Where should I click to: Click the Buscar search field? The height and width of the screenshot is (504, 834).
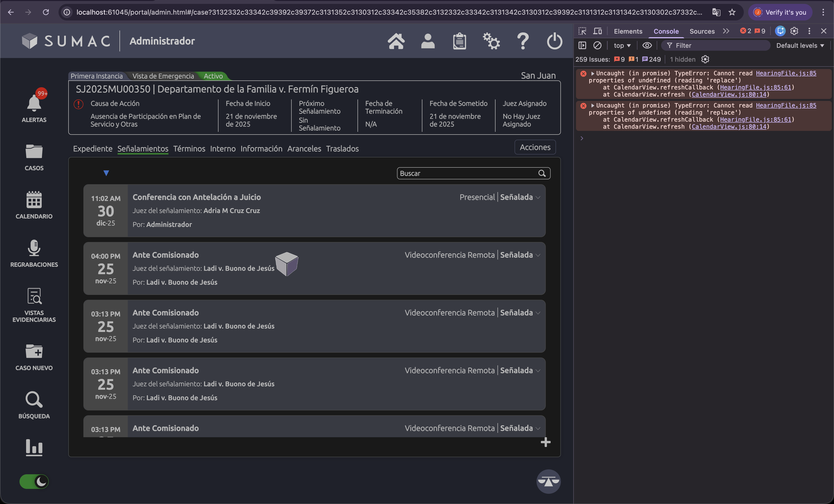[x=467, y=173]
